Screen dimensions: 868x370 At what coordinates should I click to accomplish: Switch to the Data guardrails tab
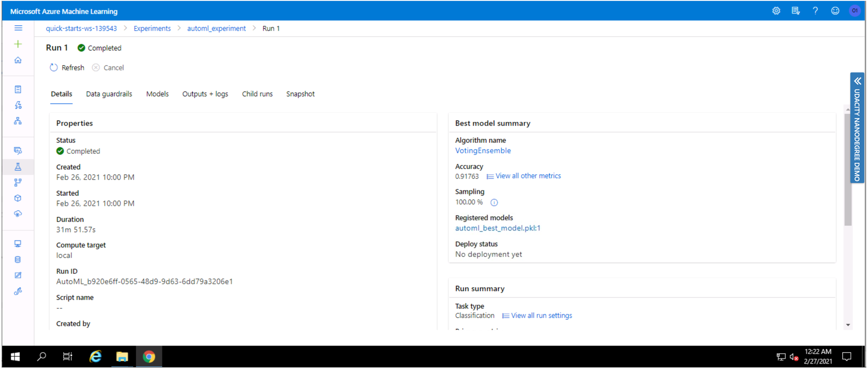(109, 94)
